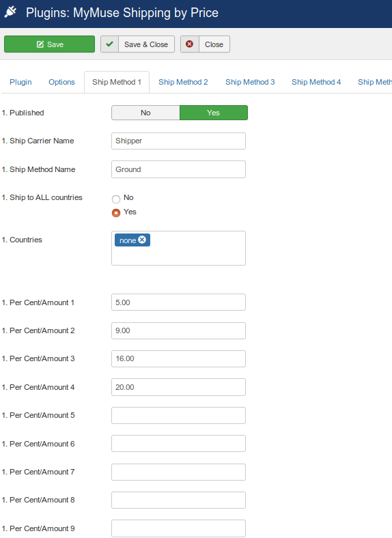Click the '1. Per Cent/Amount 4' label

point(38,387)
